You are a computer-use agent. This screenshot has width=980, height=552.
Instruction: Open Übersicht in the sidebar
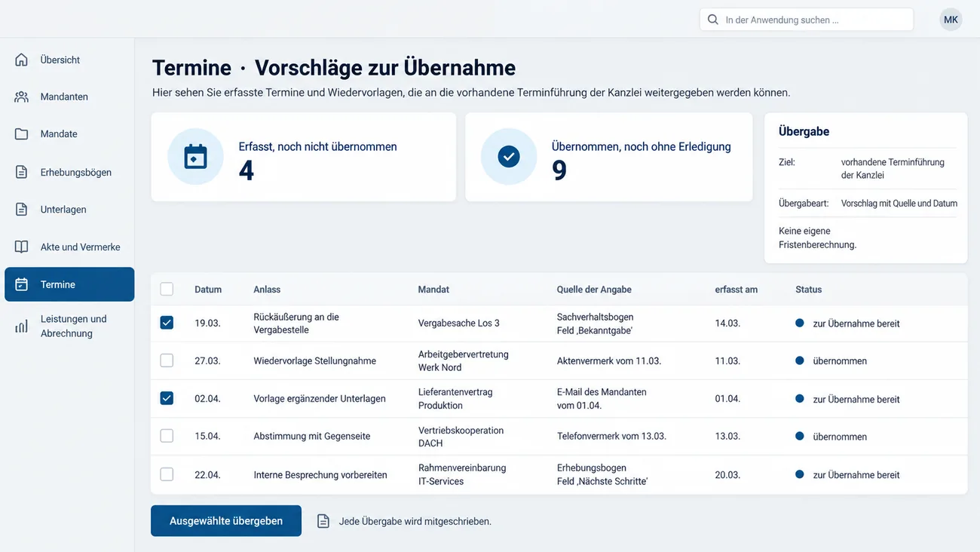tap(69, 60)
